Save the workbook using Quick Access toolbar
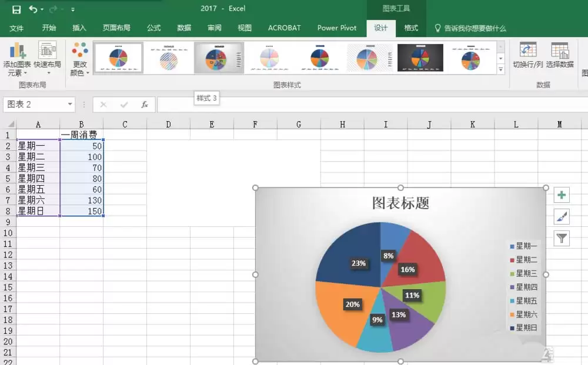The image size is (588, 365). click(17, 9)
